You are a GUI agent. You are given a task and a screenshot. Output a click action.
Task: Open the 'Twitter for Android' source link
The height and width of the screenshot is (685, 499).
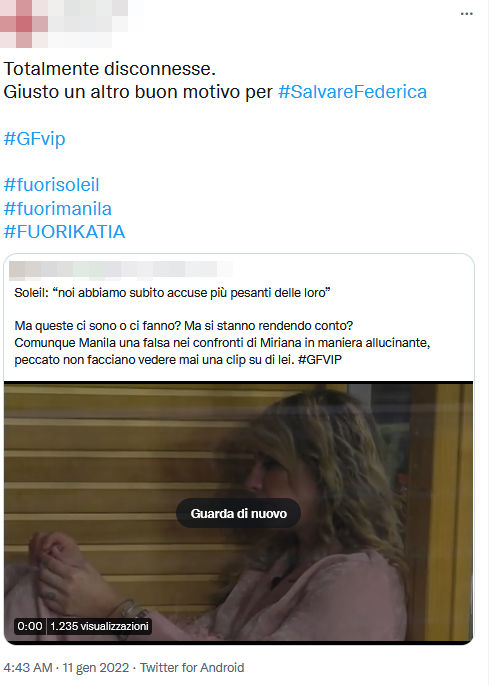[192, 668]
